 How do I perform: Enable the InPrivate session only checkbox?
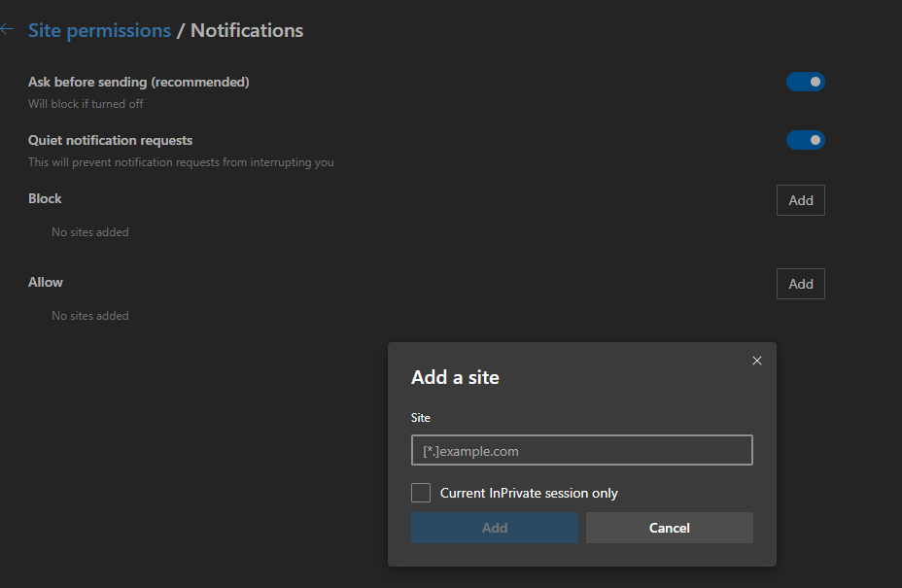[x=421, y=493]
